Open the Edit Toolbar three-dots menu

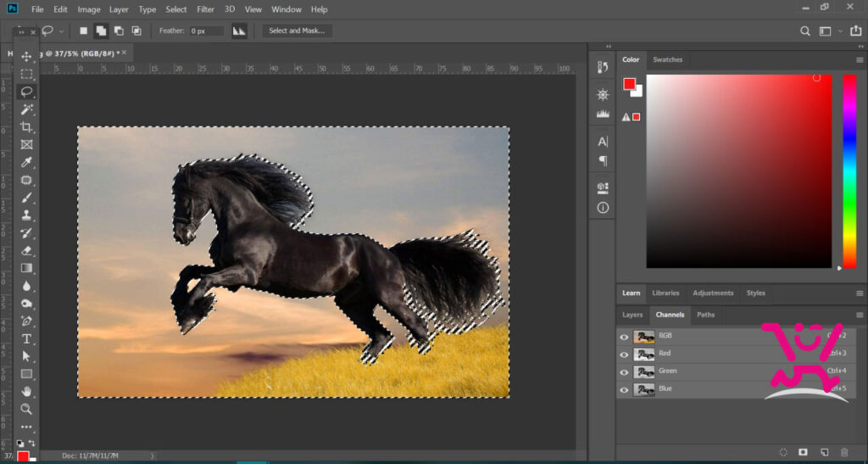coord(26,427)
